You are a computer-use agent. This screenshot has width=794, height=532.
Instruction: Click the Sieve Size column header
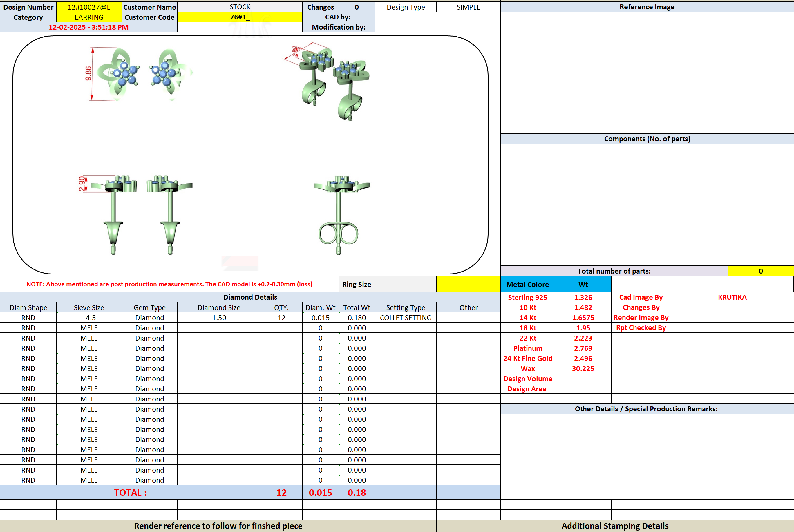click(x=89, y=307)
